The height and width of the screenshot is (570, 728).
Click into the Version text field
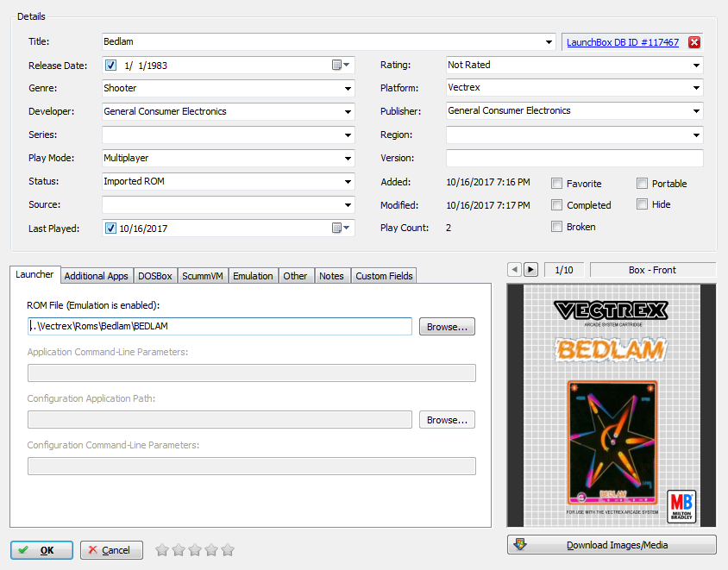(574, 158)
